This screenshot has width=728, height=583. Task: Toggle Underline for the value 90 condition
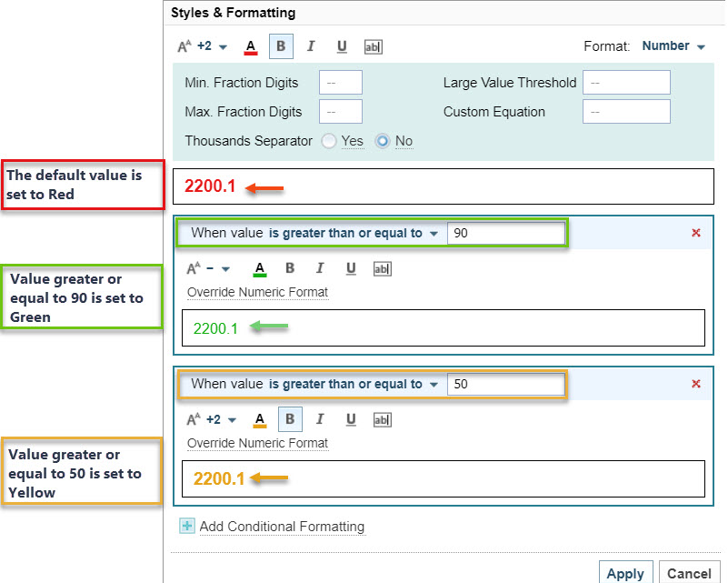[351, 268]
